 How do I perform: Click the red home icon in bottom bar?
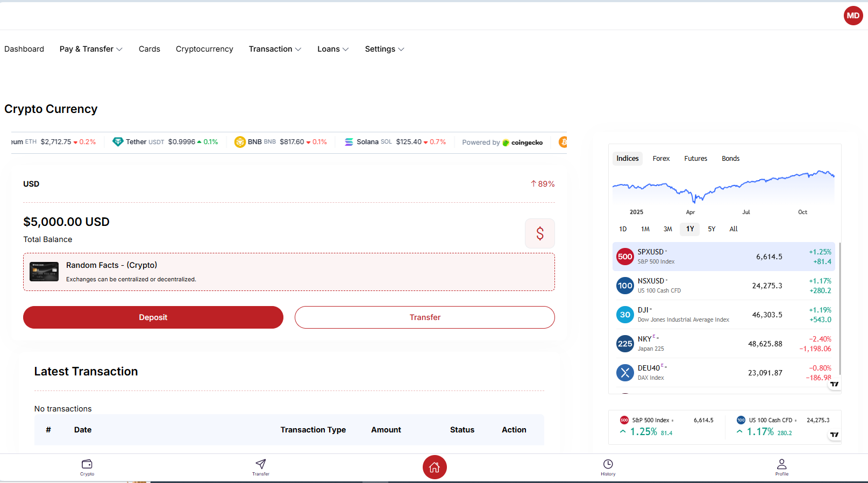435,467
